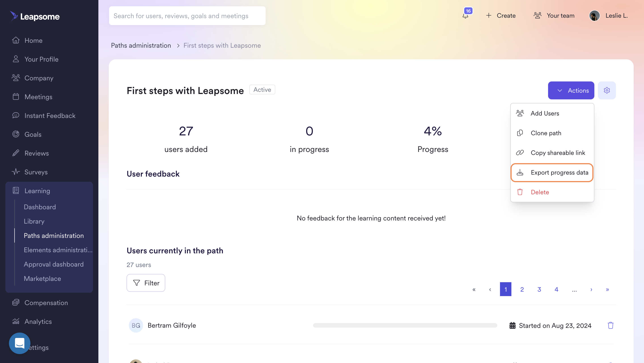
Task: Go to page 2 of users
Action: (522, 289)
